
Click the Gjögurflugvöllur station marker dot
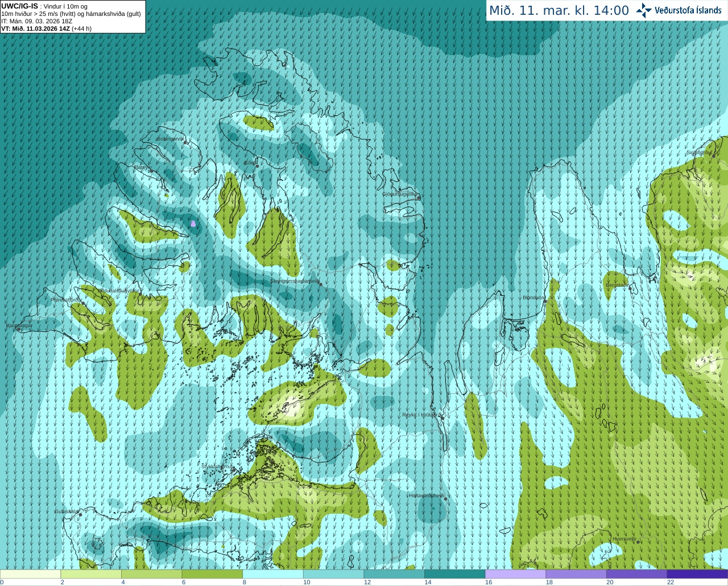tap(419, 198)
